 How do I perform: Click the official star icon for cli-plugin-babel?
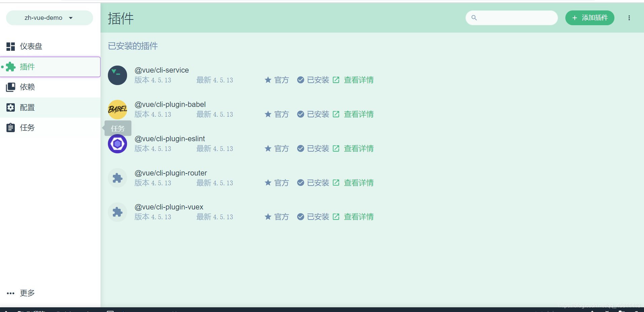pos(268,114)
